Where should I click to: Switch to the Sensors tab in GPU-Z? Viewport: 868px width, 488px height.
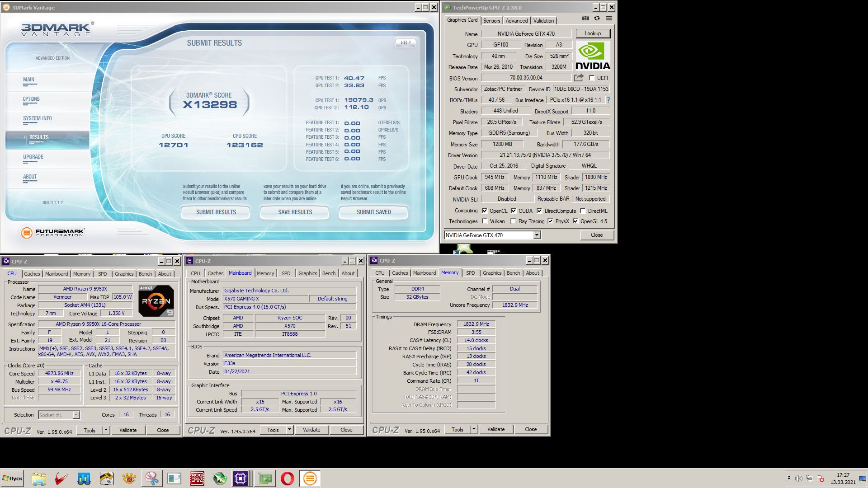tap(491, 20)
